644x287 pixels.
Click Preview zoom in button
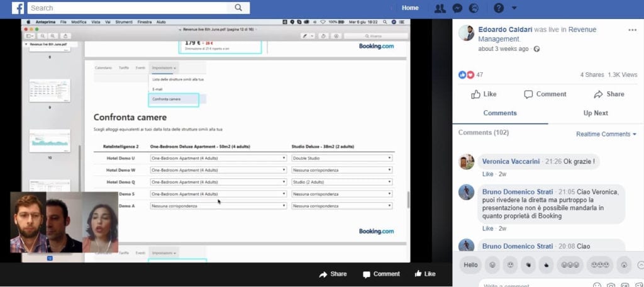click(x=52, y=36)
